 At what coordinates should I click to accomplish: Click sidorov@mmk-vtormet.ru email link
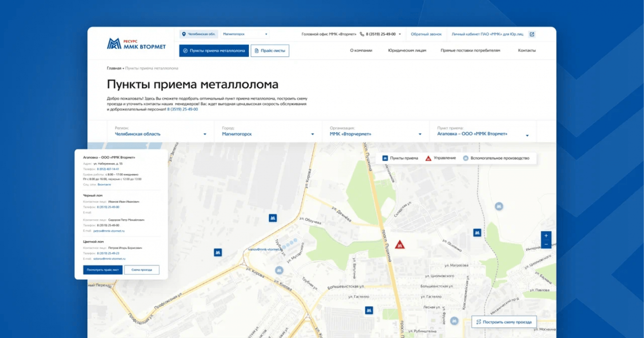click(109, 259)
